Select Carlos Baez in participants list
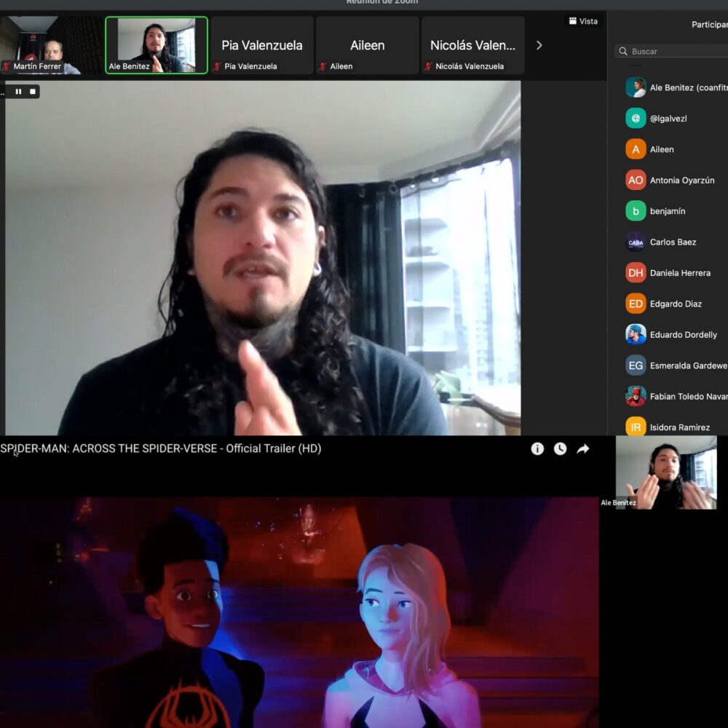 [673, 242]
